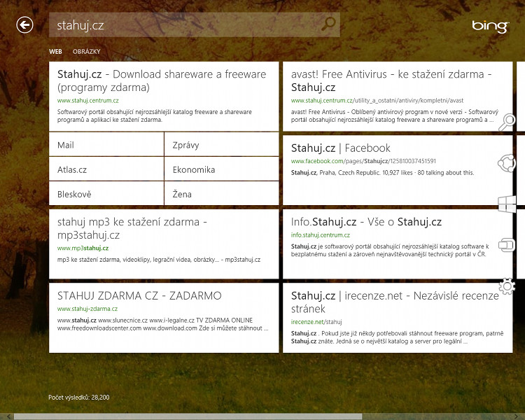Open the Mail sublink

(x=106, y=144)
